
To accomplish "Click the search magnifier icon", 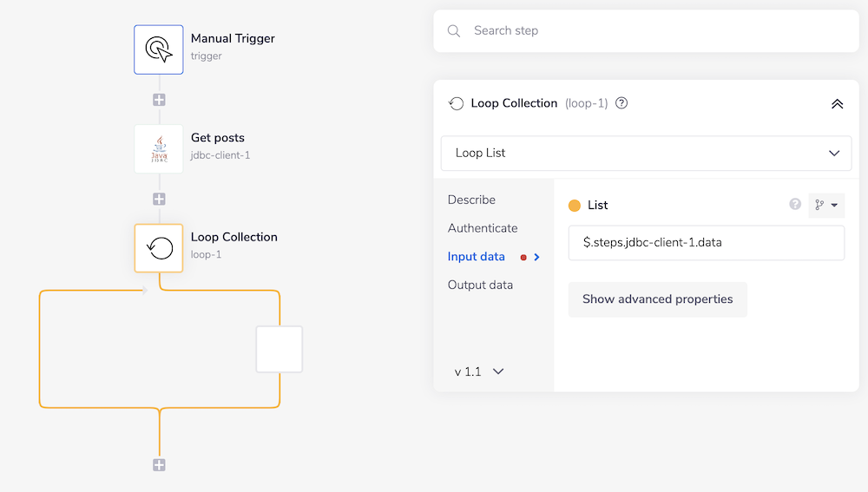I will (454, 31).
